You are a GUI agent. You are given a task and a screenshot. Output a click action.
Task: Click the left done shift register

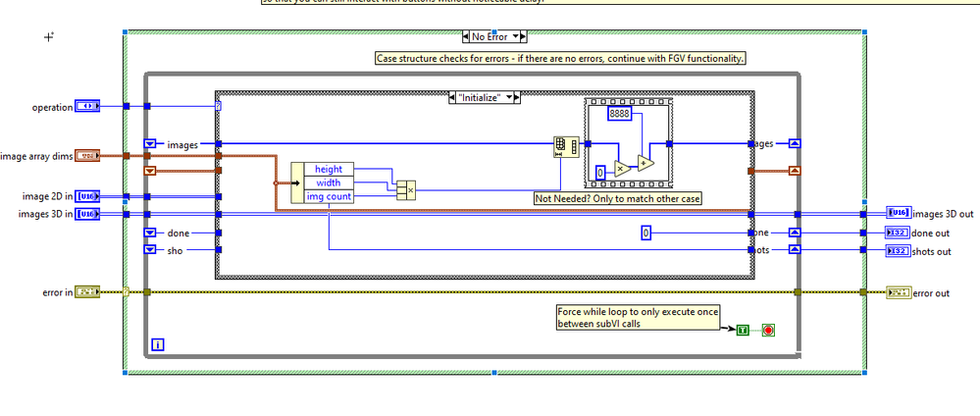point(149,233)
